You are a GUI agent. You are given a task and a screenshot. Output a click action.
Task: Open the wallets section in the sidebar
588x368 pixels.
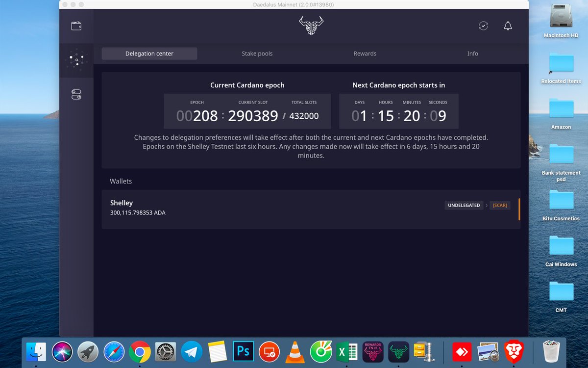click(76, 26)
